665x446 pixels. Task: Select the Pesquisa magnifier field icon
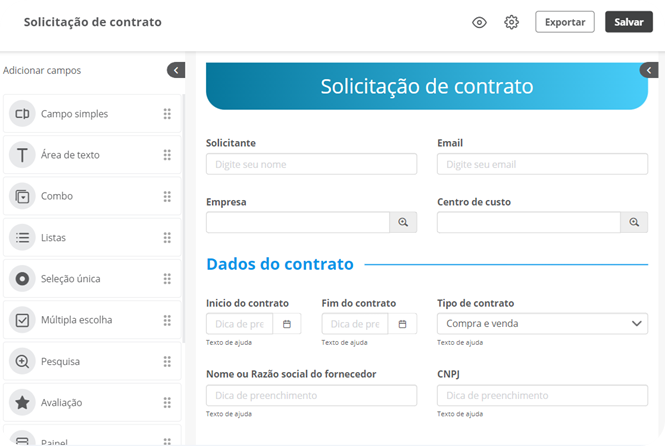click(x=22, y=361)
